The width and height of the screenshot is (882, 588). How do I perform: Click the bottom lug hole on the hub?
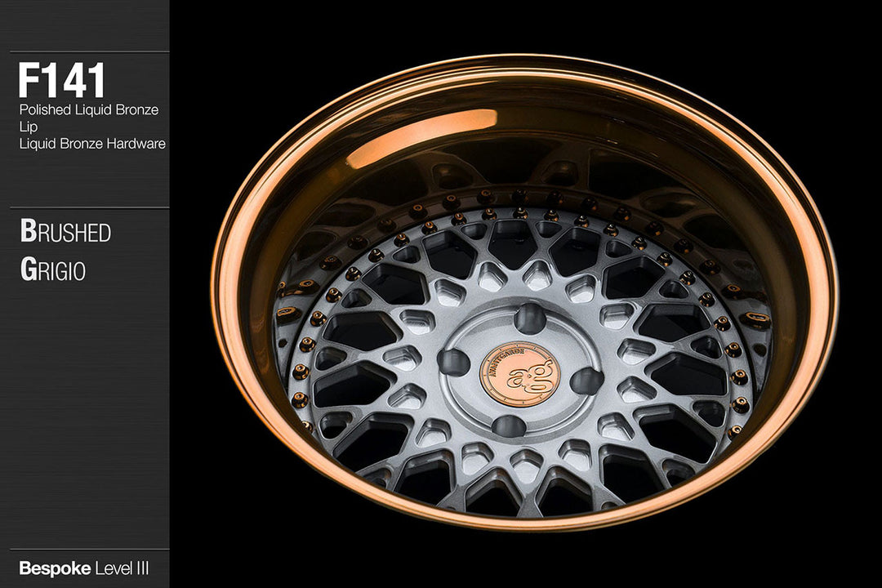(x=509, y=425)
